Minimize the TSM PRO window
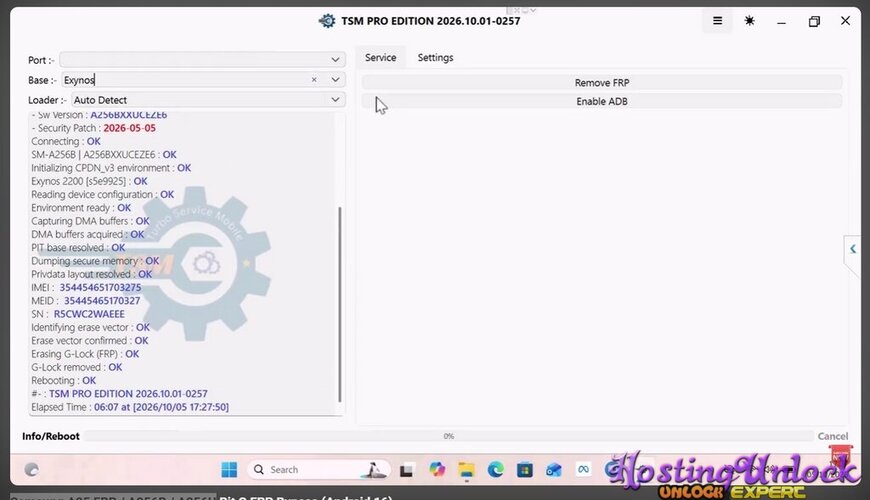 point(782,22)
